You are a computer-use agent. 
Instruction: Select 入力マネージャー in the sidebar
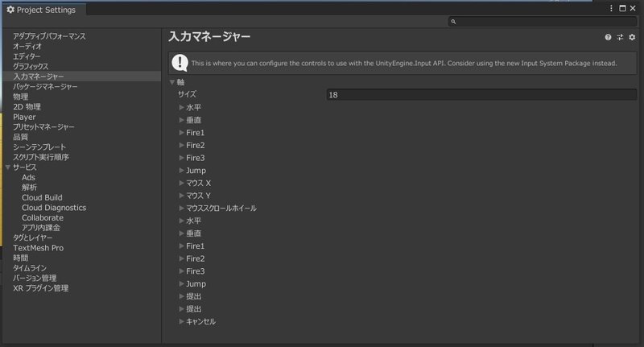tap(82, 76)
